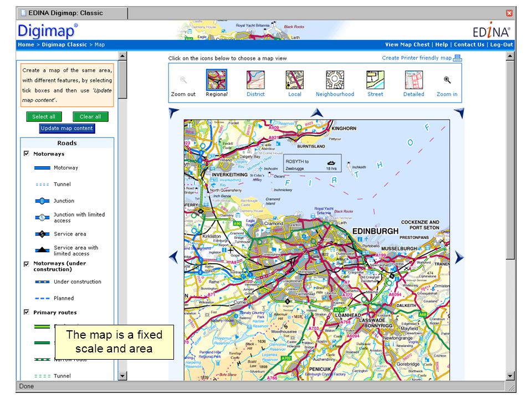Switch to the Local map view icon
Image resolution: width=532 pixels, height=399 pixels.
tap(294, 80)
